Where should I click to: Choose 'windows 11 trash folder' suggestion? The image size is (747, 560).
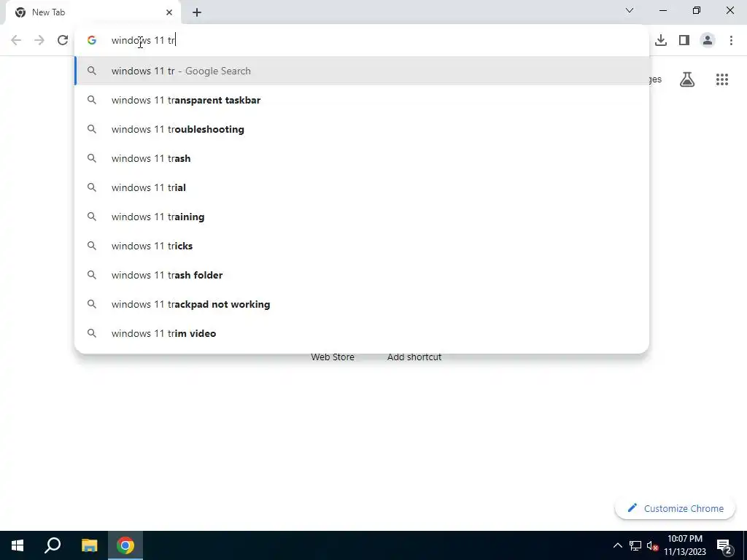click(x=362, y=275)
